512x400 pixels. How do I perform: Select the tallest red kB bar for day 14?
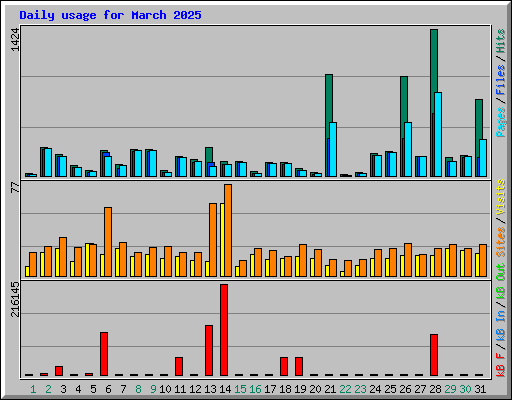224,330
